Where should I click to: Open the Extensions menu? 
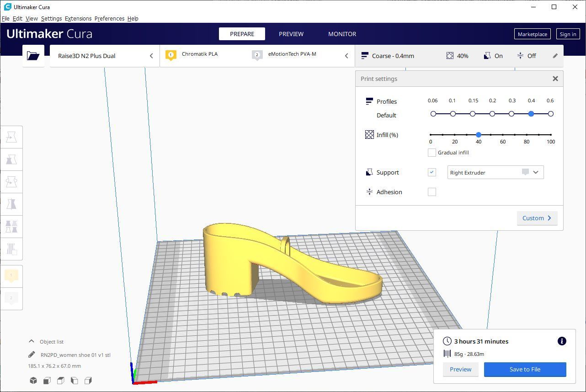tap(78, 19)
